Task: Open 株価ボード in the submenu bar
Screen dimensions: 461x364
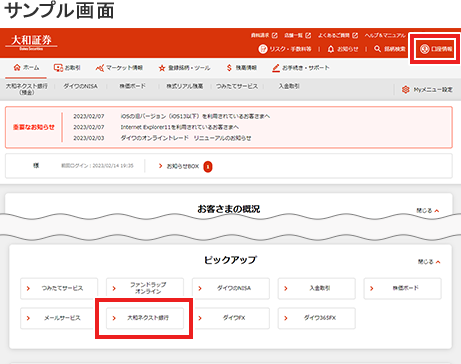Action: point(132,86)
